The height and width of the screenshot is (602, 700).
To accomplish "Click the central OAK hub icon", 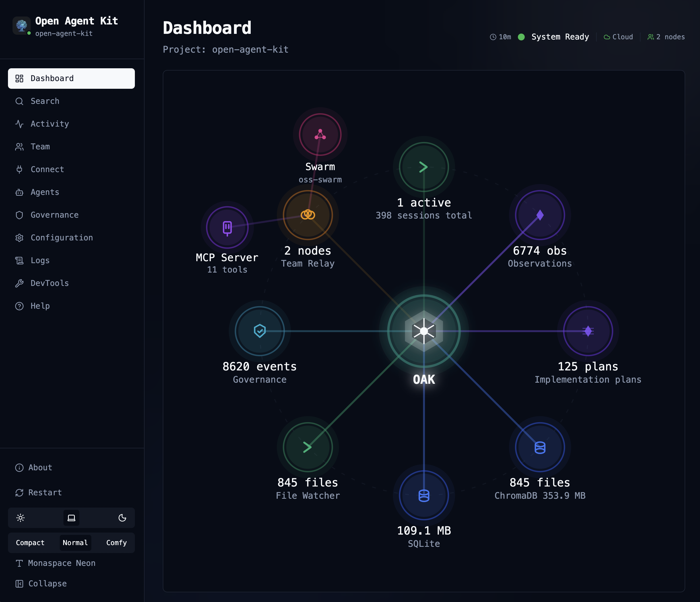I will pyautogui.click(x=424, y=331).
